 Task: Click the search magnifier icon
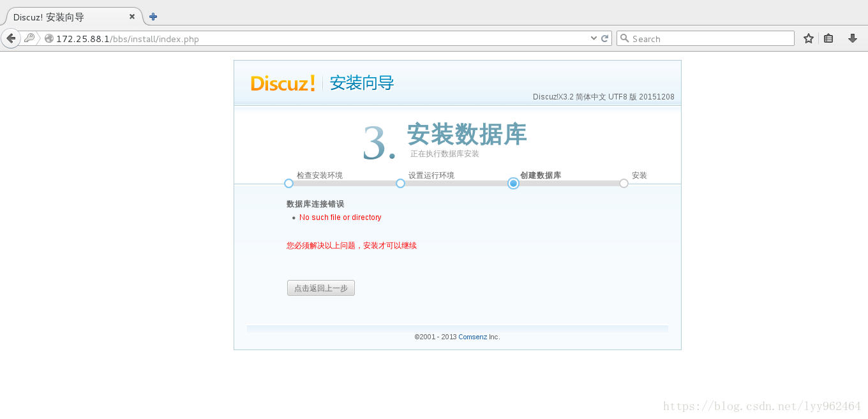coord(625,38)
